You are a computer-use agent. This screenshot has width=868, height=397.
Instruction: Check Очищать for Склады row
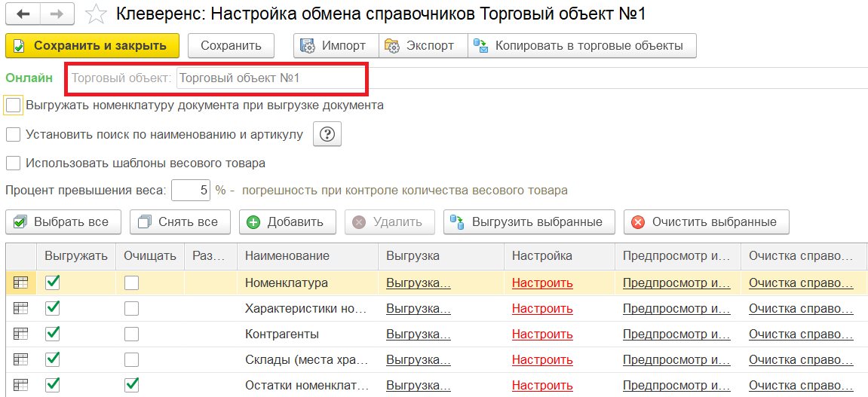132,359
